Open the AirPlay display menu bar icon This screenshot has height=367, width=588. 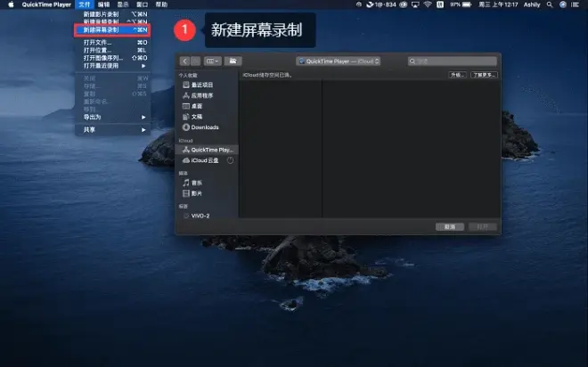415,4
